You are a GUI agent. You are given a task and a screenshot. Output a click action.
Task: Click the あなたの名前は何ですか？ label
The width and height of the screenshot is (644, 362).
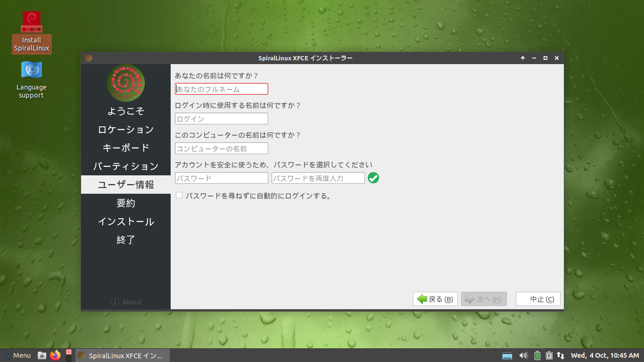216,75
